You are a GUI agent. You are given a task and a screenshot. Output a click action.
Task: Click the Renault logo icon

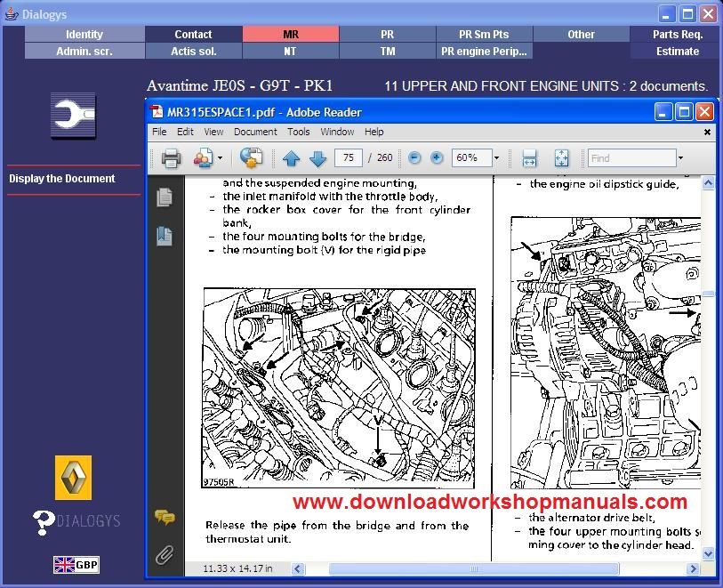(73, 478)
